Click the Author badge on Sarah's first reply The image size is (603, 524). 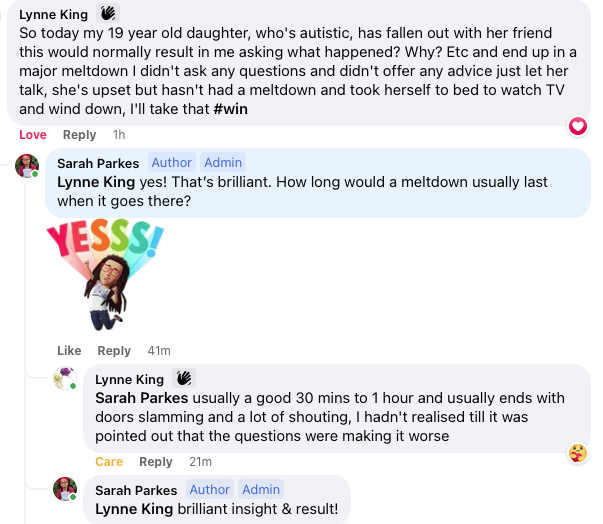171,163
